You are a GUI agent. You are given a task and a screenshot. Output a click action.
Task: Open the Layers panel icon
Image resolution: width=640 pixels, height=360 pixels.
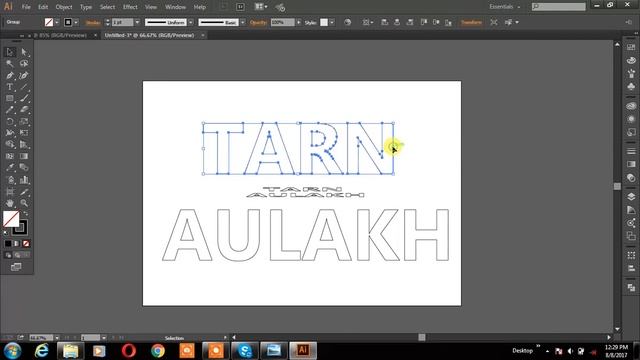click(631, 197)
